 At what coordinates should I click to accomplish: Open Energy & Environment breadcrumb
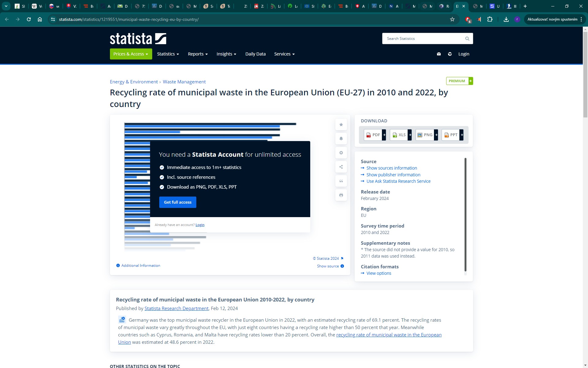[134, 82]
